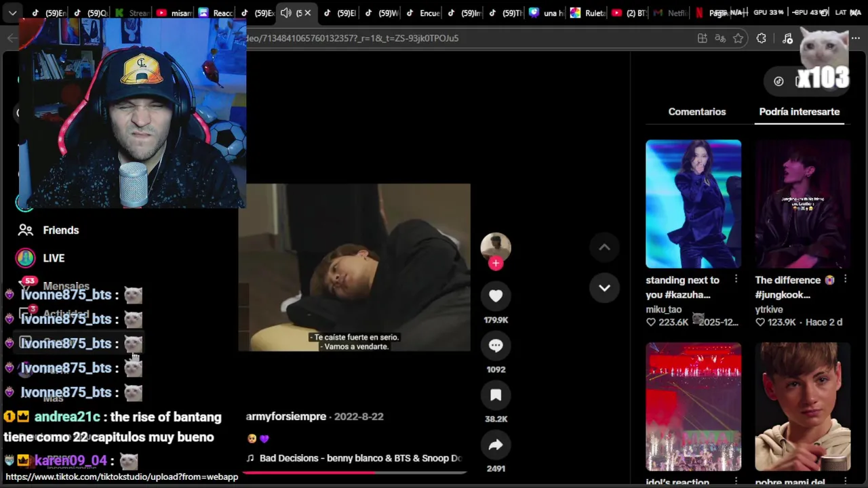This screenshot has width=868, height=488.
Task: Switch to the Comentarios tab
Action: point(697,112)
